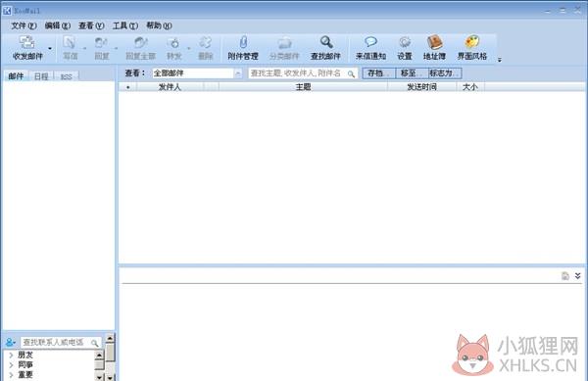Viewport: 588px width, 381px height.
Task: Switch to the RSS tab
Action: point(66,76)
